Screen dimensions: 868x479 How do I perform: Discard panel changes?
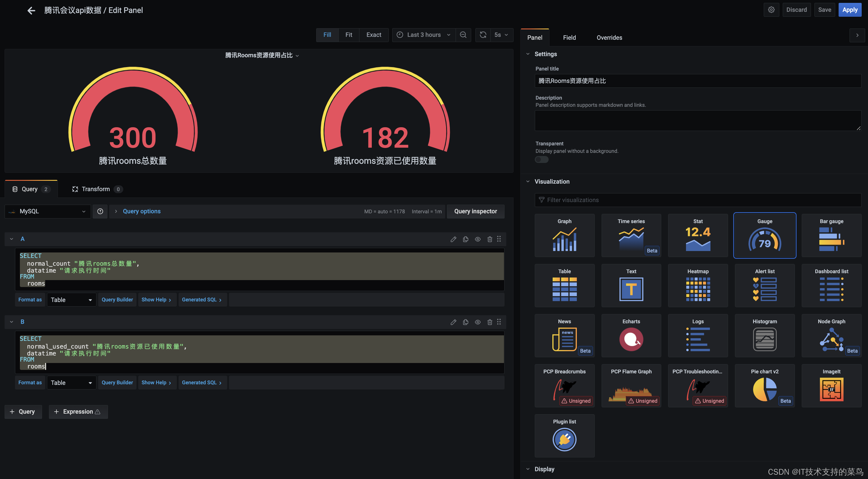click(797, 10)
